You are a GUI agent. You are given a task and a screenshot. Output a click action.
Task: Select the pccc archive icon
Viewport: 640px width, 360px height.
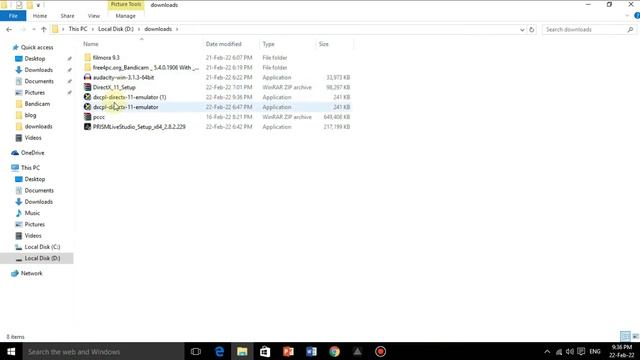(87, 117)
